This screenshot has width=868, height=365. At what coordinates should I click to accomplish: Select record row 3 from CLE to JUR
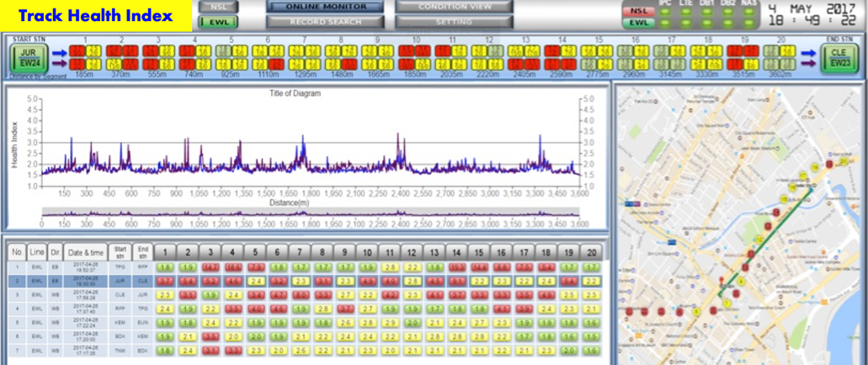click(x=306, y=295)
